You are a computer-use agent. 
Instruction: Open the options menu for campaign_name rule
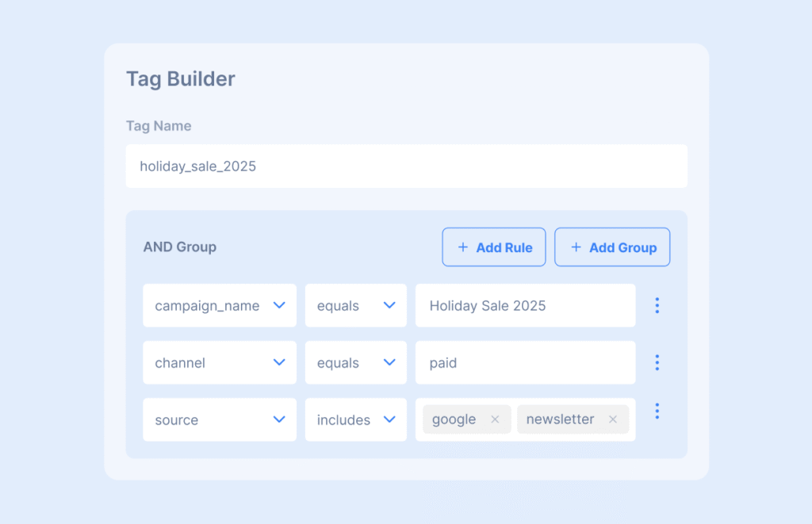coord(657,305)
